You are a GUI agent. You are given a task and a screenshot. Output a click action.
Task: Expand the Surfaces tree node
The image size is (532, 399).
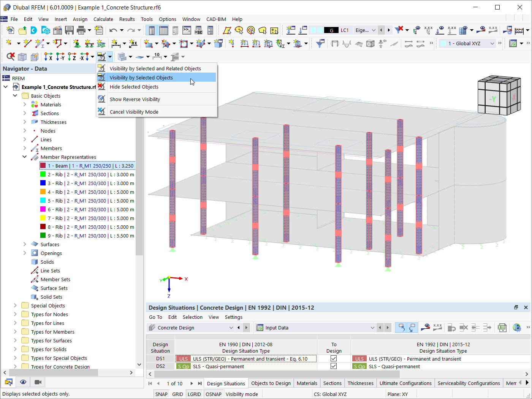tap(24, 244)
